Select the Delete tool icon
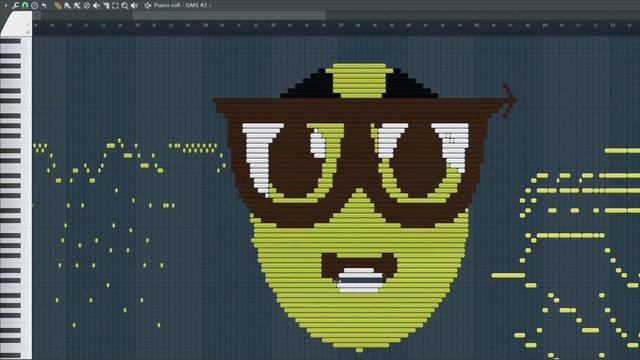The image size is (640, 360). 87,6
